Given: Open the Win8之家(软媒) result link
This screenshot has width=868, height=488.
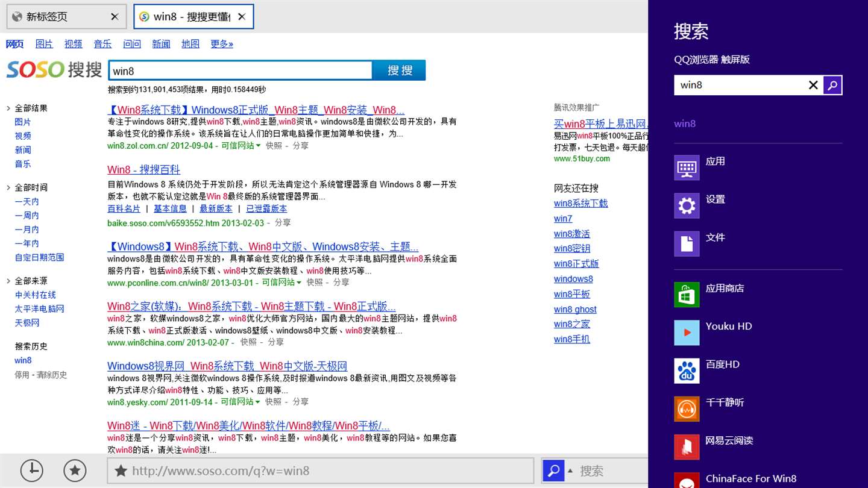Looking at the screenshot, I should point(251,306).
